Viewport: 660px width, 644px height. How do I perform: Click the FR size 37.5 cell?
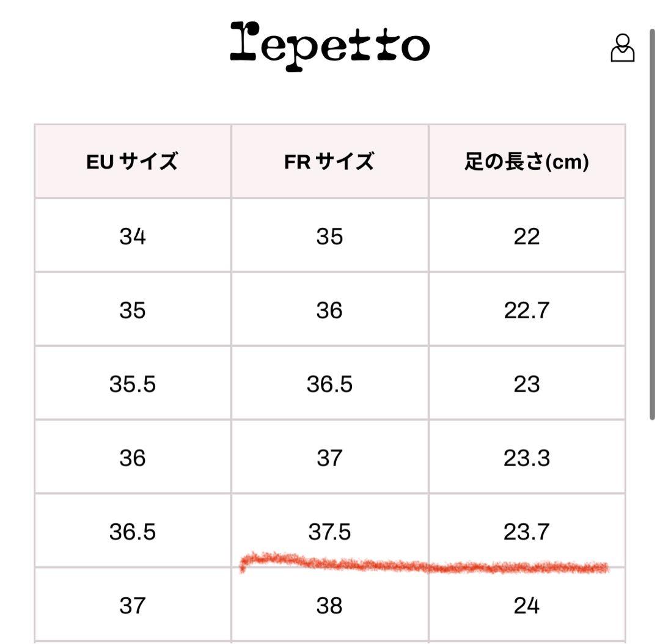point(329,532)
